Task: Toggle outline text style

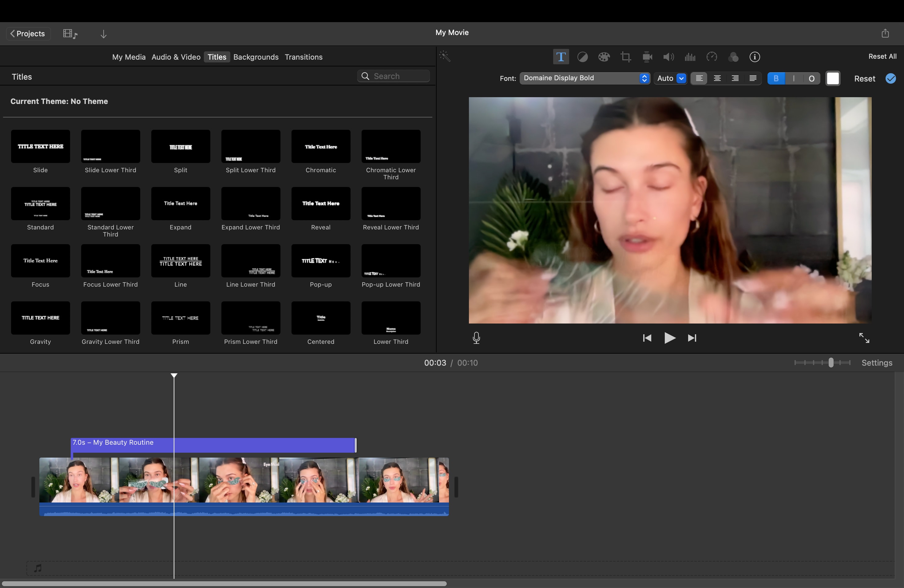Action: (812, 78)
